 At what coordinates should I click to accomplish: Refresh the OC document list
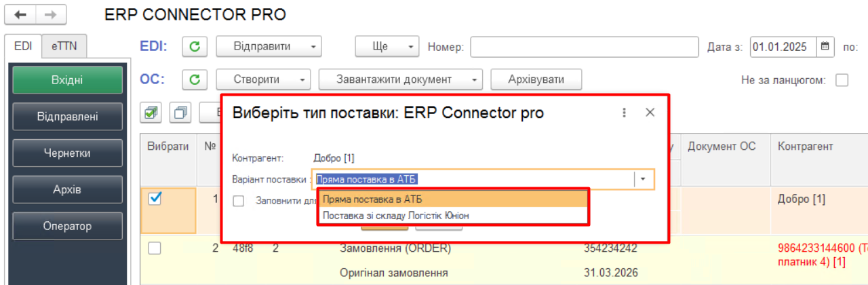[x=195, y=79]
